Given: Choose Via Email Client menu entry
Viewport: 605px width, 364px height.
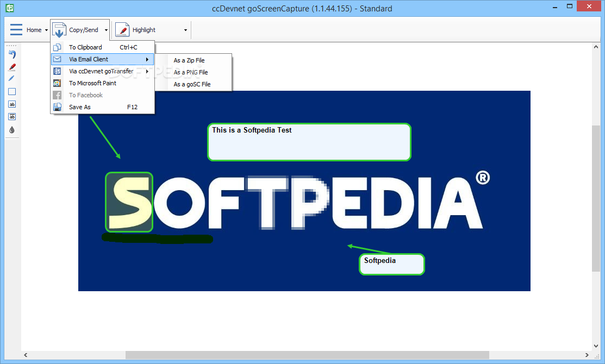Looking at the screenshot, I should 103,59.
